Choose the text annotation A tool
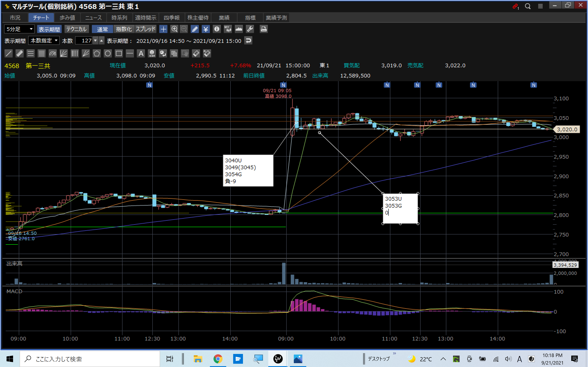This screenshot has width=588, height=367. click(141, 53)
